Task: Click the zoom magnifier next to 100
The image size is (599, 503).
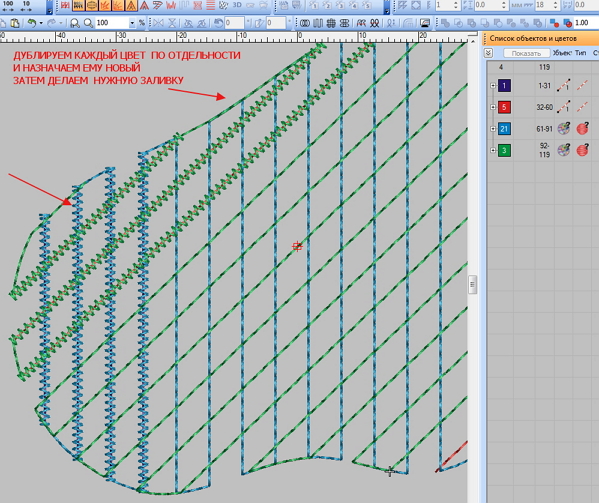Action: click(88, 23)
